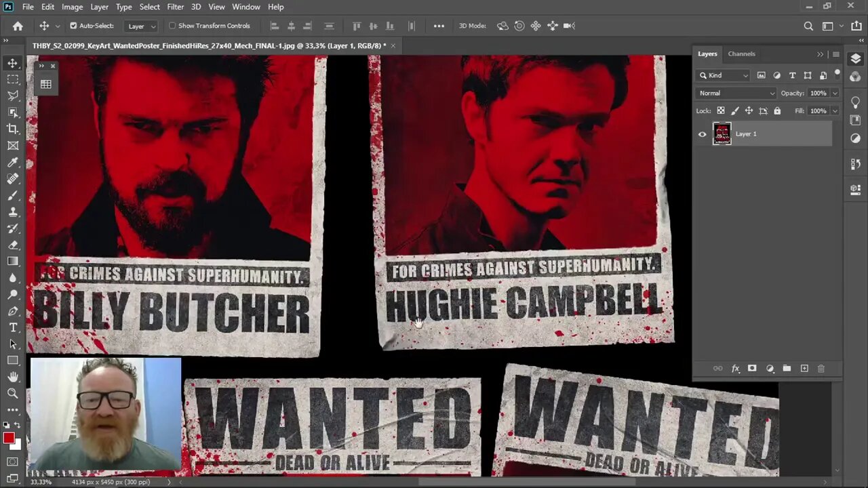Image resolution: width=868 pixels, height=488 pixels.
Task: Toggle lock position icon
Action: pos(749,110)
